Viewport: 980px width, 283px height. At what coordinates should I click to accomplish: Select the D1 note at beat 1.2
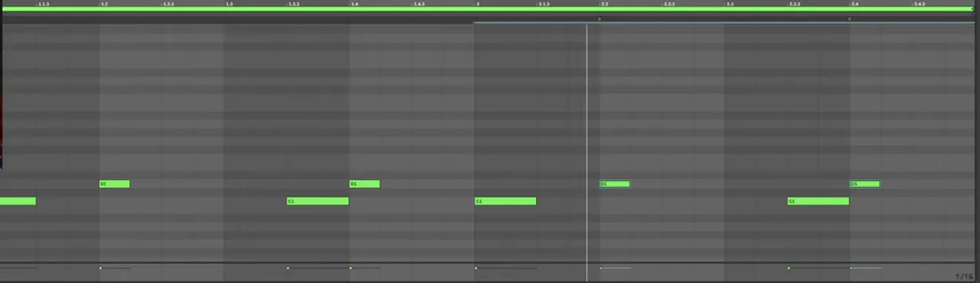pyautogui.click(x=114, y=184)
